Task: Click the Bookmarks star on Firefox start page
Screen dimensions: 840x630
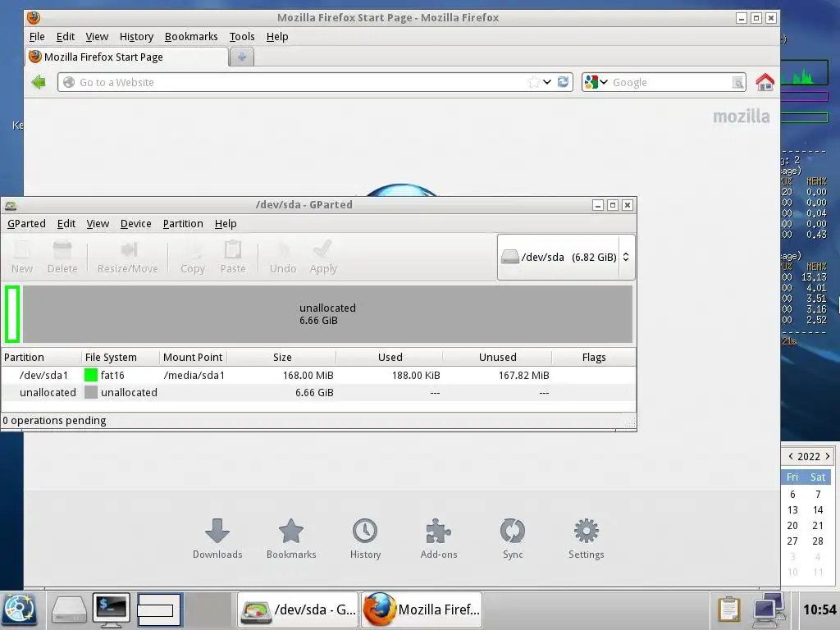Action: (x=291, y=531)
